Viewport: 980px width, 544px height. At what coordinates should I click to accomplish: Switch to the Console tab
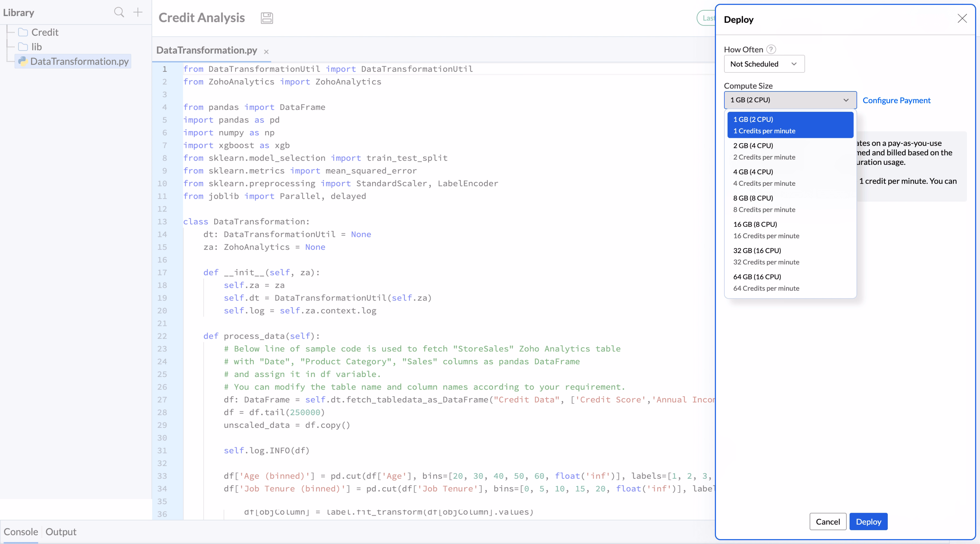[x=20, y=531]
